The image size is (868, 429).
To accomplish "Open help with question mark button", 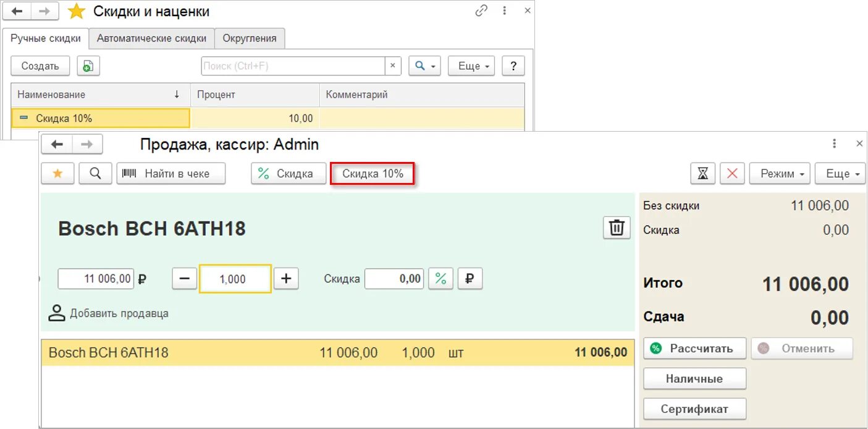I will point(513,66).
